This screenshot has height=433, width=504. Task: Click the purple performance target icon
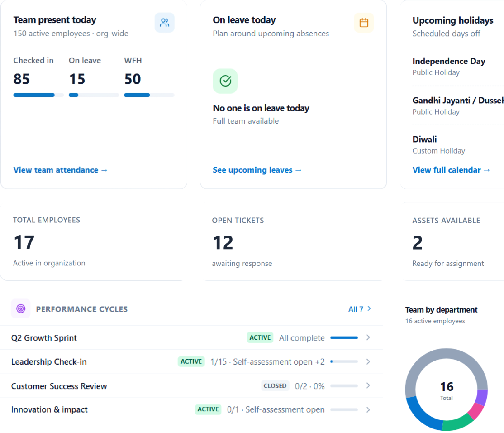pos(21,308)
